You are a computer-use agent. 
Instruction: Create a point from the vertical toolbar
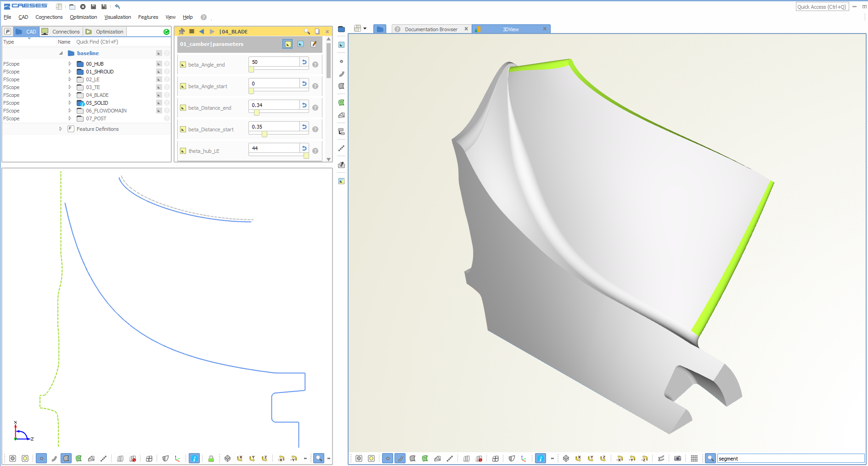click(x=341, y=62)
